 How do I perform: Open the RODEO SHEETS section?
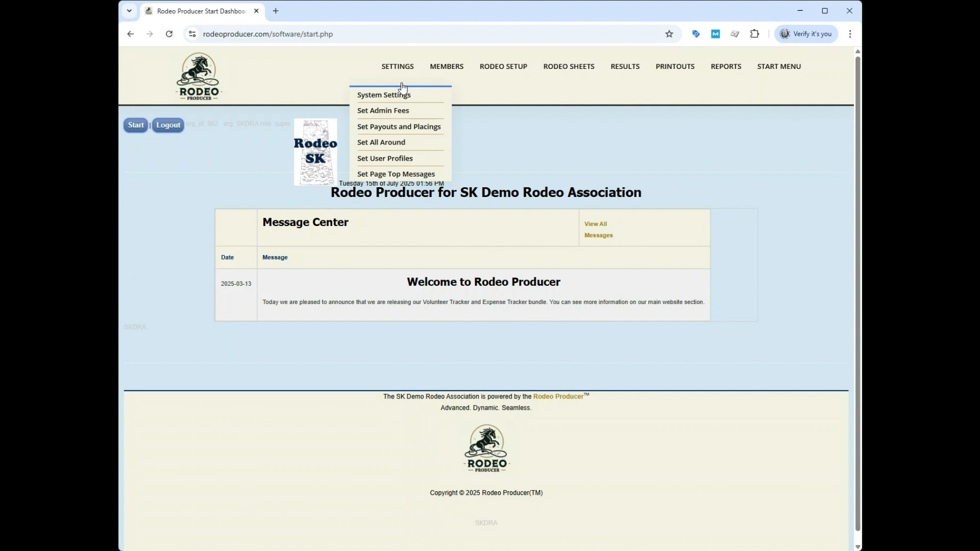click(x=569, y=66)
